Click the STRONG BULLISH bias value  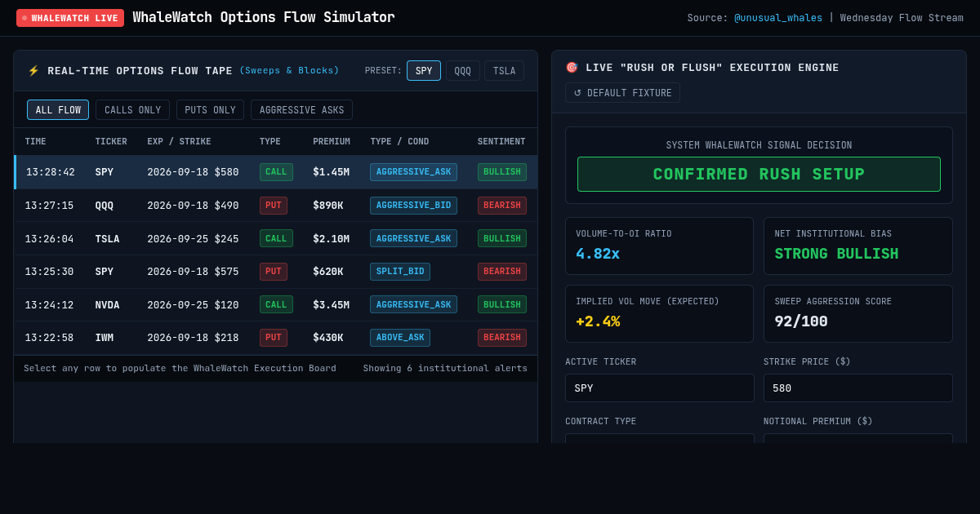click(x=836, y=254)
